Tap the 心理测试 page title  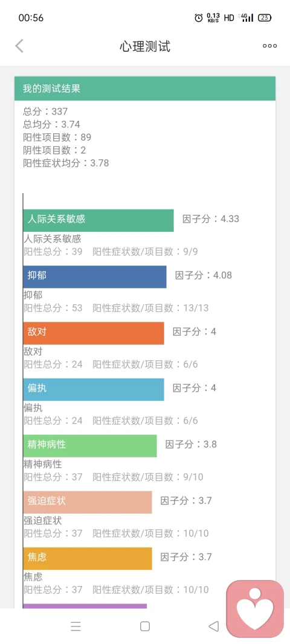pos(145,46)
